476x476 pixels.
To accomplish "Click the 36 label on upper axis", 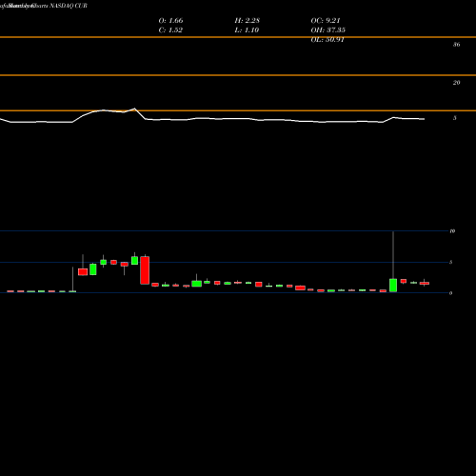I will coord(456,45).
